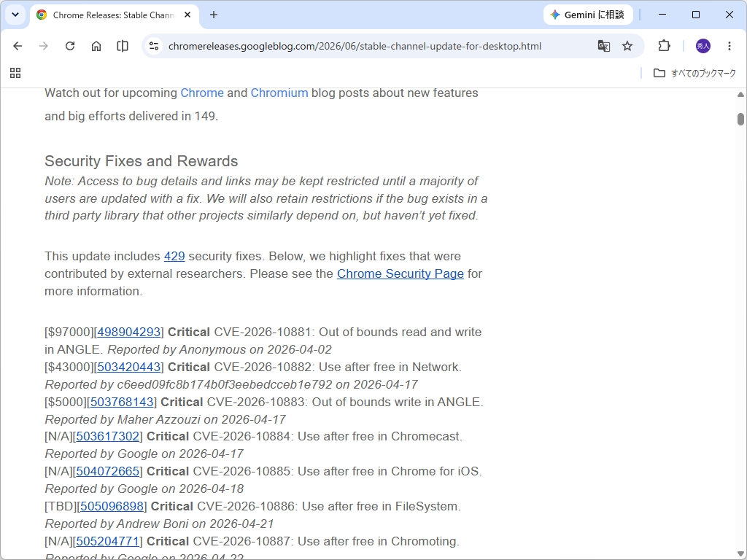Open bug 505096898 link
Screen dimensions: 747x560
coord(112,506)
